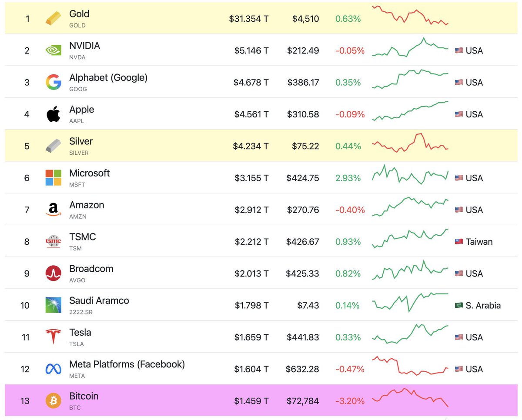The width and height of the screenshot is (522, 420).
Task: Open the Bitcoin asset link
Action: point(84,396)
